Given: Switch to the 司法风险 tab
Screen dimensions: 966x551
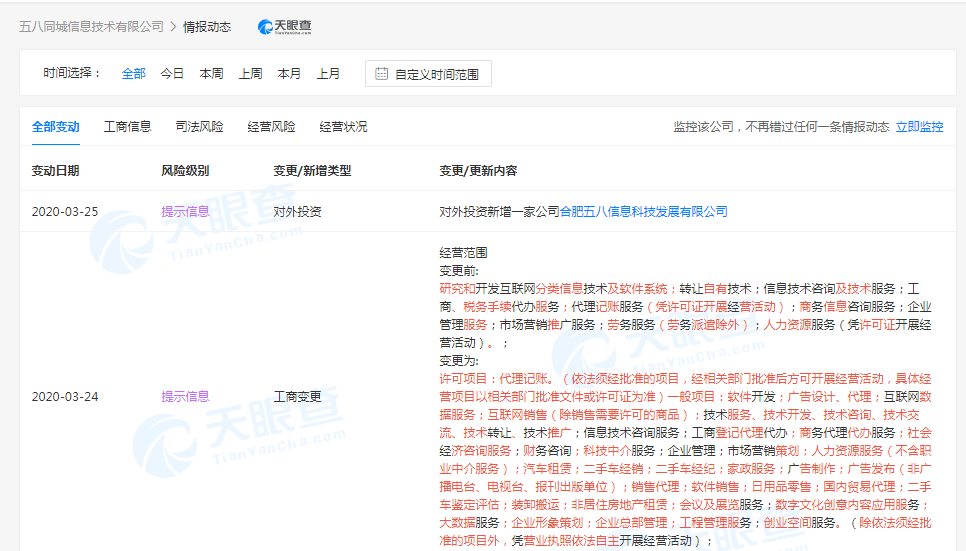Looking at the screenshot, I should (x=200, y=127).
